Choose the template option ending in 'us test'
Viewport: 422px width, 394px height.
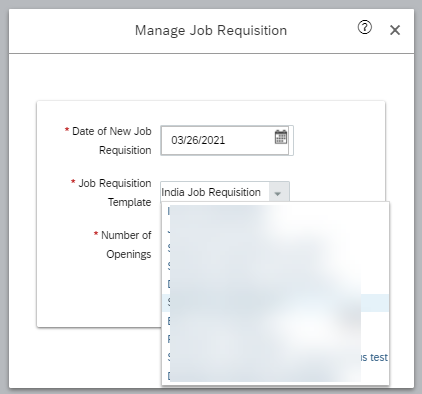[x=275, y=357]
